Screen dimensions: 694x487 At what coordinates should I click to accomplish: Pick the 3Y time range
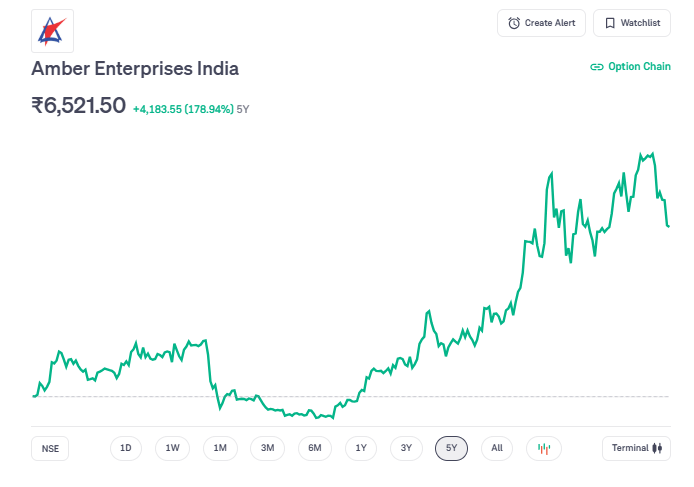[x=406, y=448]
